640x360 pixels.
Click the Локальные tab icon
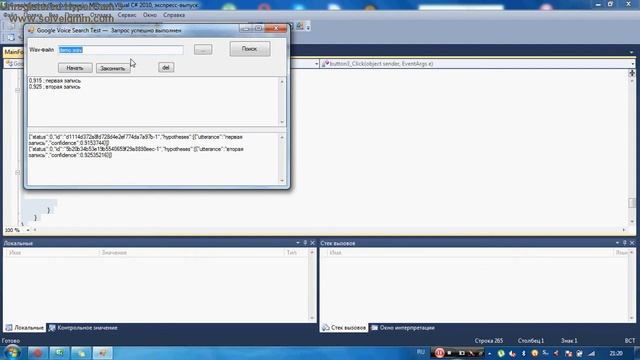point(9,328)
